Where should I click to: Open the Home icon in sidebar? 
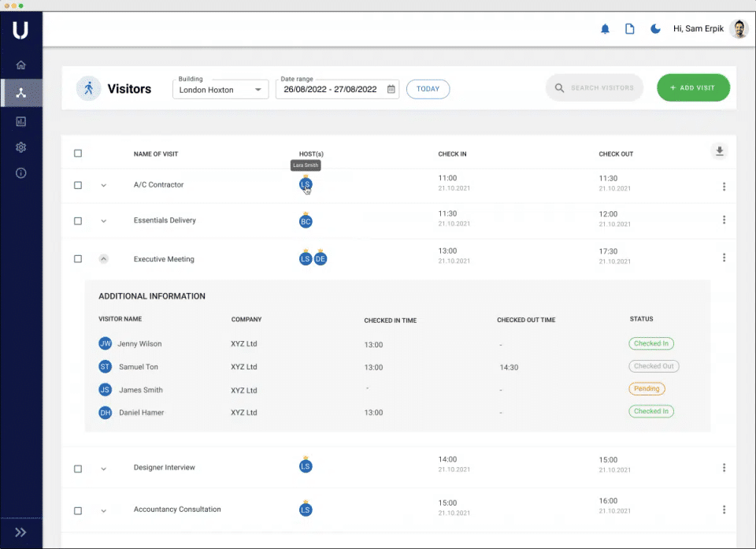click(20, 65)
